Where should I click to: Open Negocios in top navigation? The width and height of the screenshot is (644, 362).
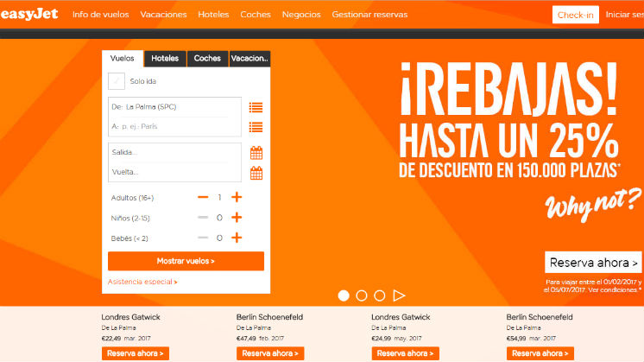click(x=301, y=15)
